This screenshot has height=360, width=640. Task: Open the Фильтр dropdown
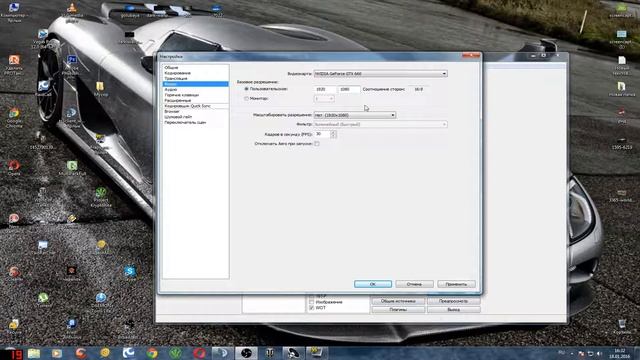380,124
